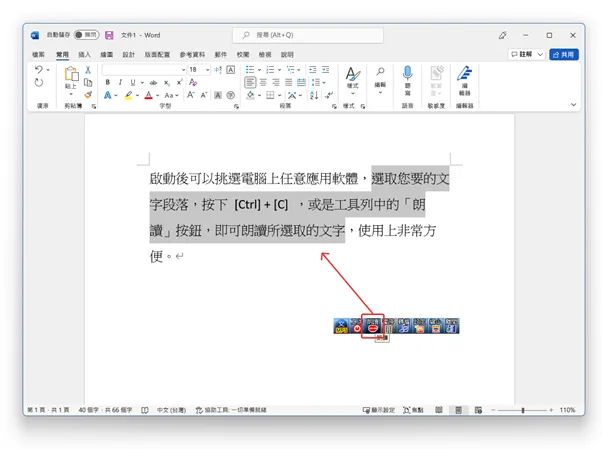Image resolution: width=602 pixels, height=449 pixels.
Task: Switch to the 校閱 (Review) tab
Action: click(x=243, y=55)
